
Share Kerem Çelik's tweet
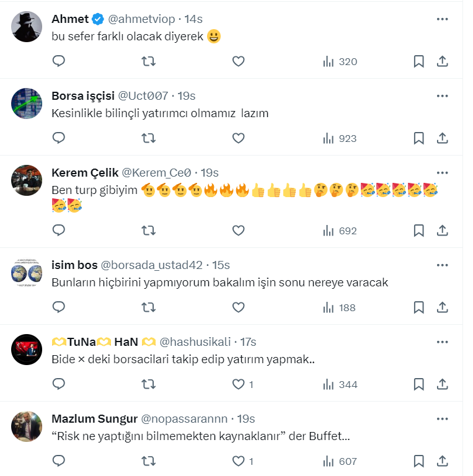tap(443, 231)
